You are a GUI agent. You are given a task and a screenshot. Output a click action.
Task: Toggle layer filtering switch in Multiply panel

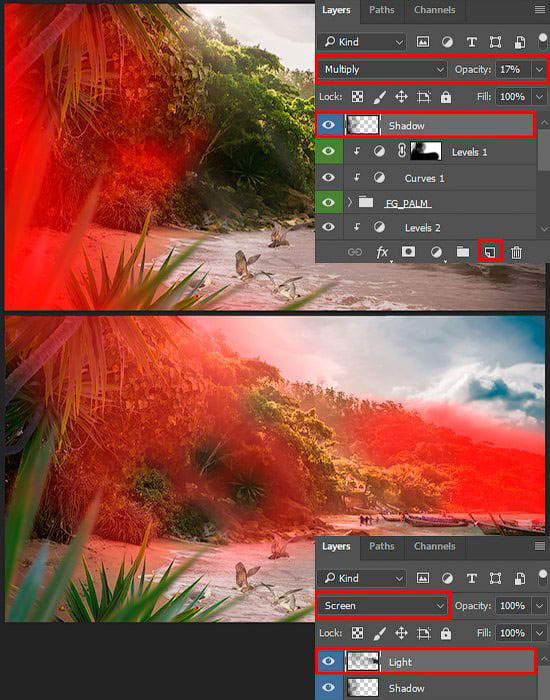click(542, 42)
